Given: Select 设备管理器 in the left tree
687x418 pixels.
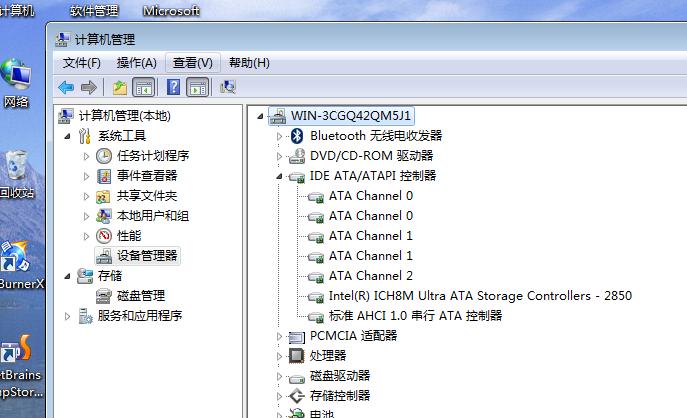Looking at the screenshot, I should point(147,256).
